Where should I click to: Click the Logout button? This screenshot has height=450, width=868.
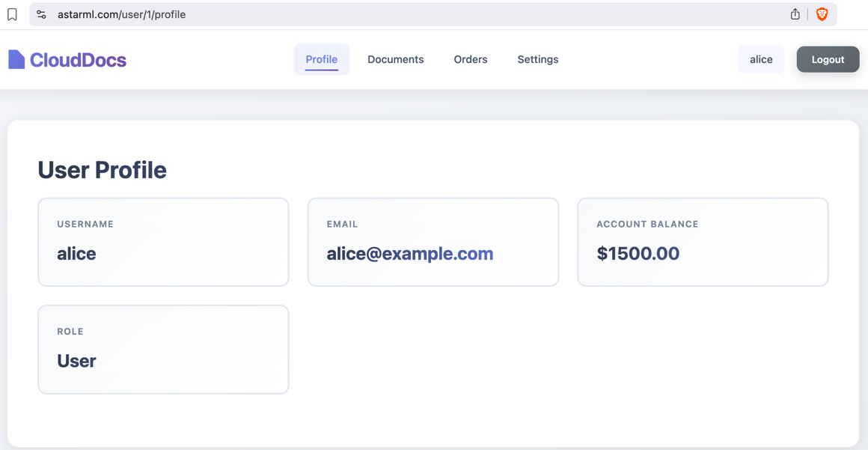(x=828, y=59)
